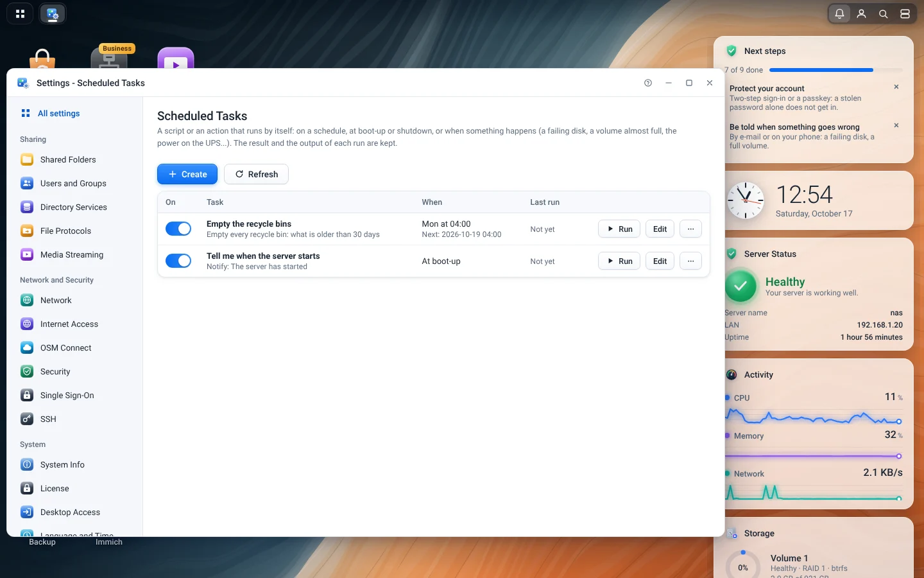Viewport: 924px width, 578px height.
Task: Select the Settings app in top taskbar
Action: tap(53, 13)
